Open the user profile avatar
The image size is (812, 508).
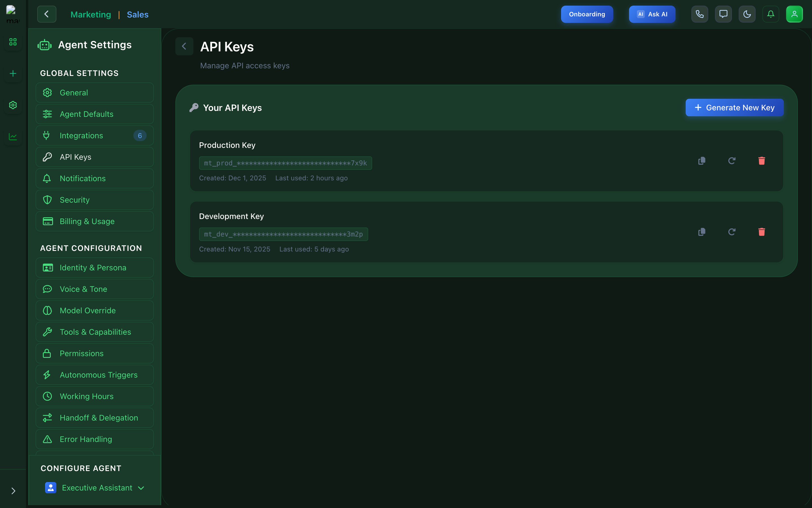[794, 14]
